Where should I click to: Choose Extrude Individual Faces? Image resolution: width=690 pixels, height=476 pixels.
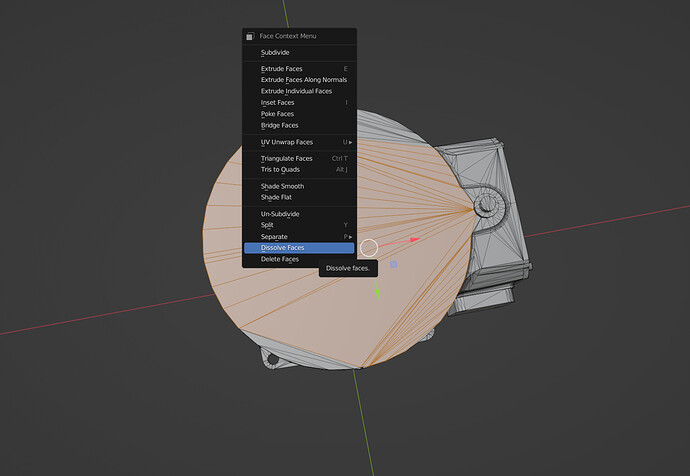299,91
